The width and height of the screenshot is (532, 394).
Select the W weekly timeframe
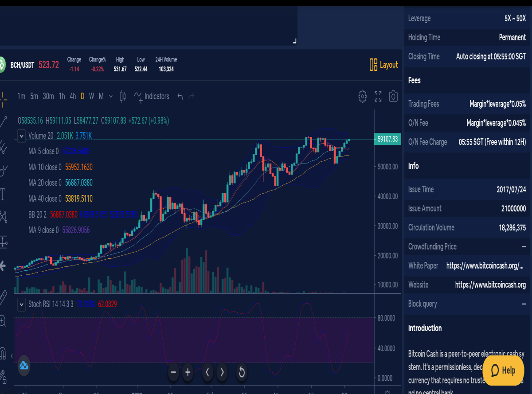[x=91, y=96]
